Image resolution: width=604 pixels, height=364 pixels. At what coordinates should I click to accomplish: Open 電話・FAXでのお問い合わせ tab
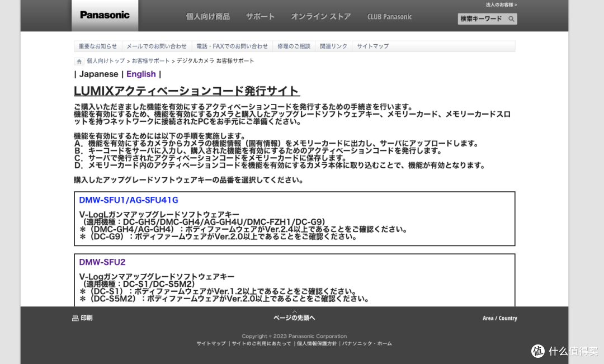pyautogui.click(x=232, y=46)
